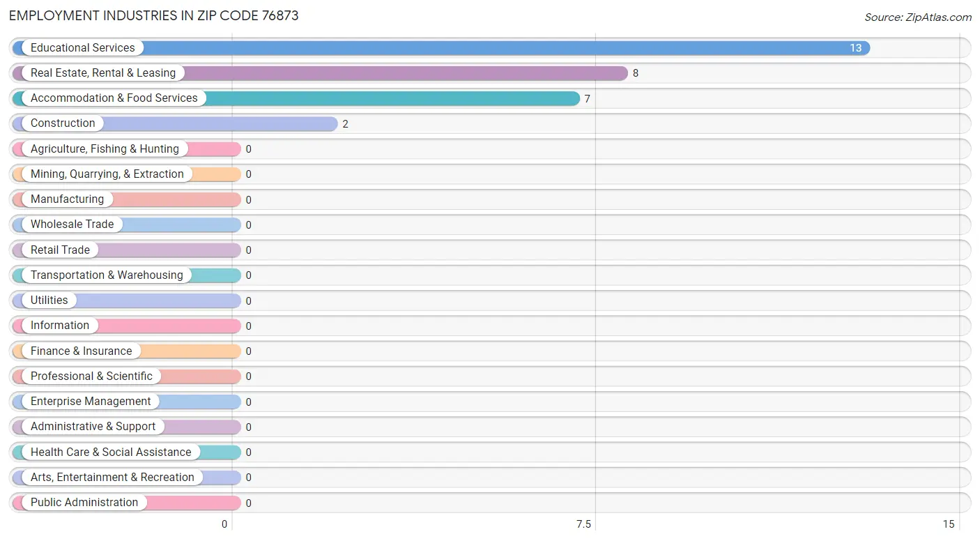The height and width of the screenshot is (541, 980).
Task: Select the Real Estate, Rental & Leasing label
Action: point(103,73)
